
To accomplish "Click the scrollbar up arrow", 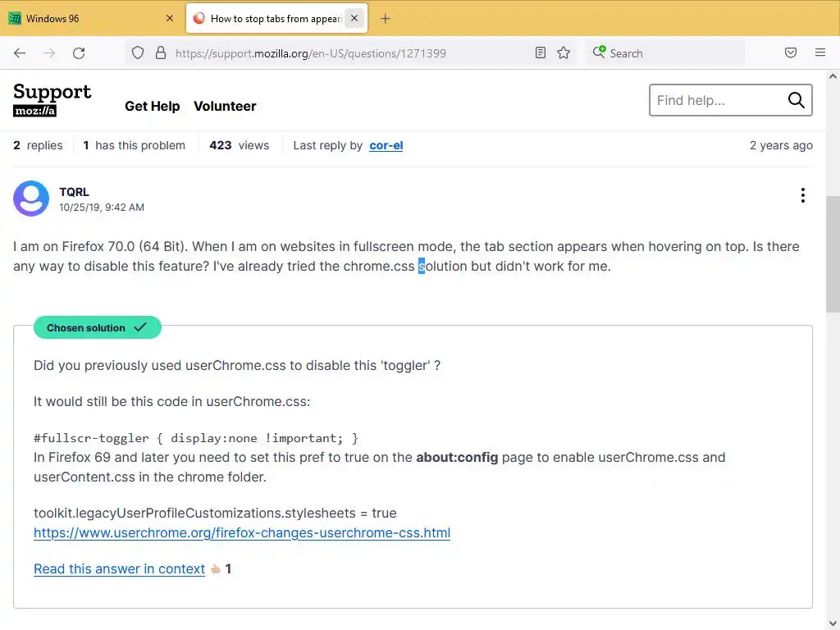I will pos(833,76).
